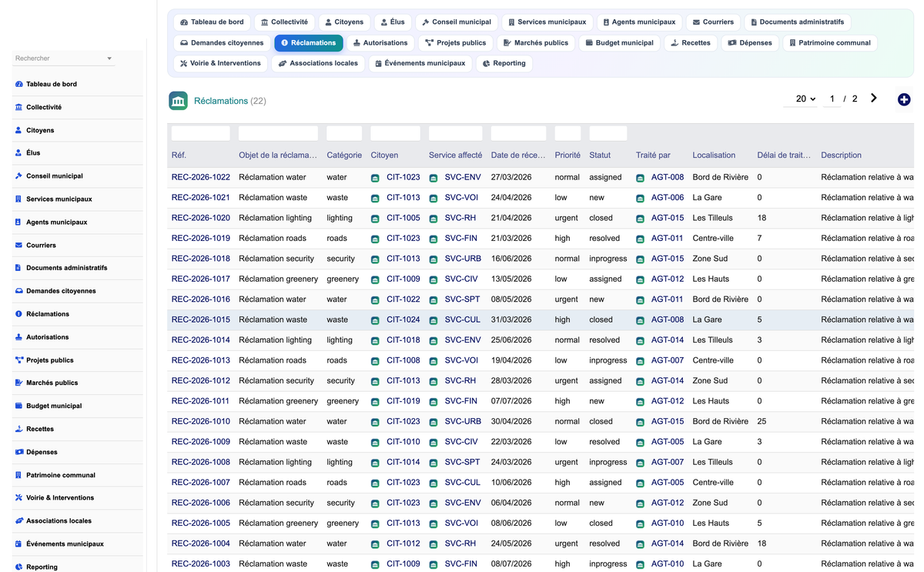Click the Marchés publics sidebar icon

(19, 383)
